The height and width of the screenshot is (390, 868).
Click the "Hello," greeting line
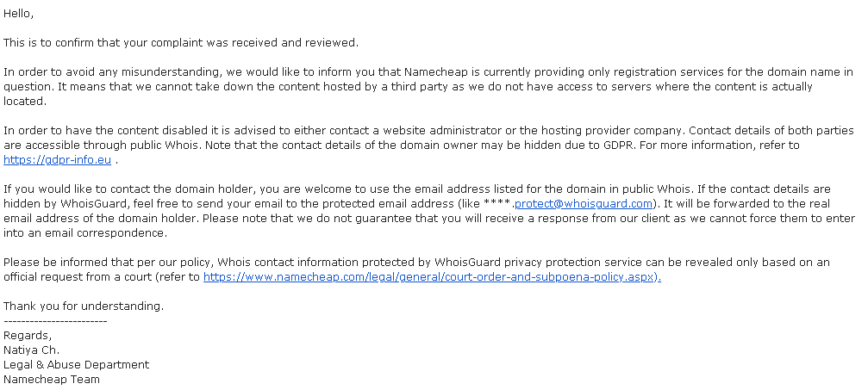(18, 14)
